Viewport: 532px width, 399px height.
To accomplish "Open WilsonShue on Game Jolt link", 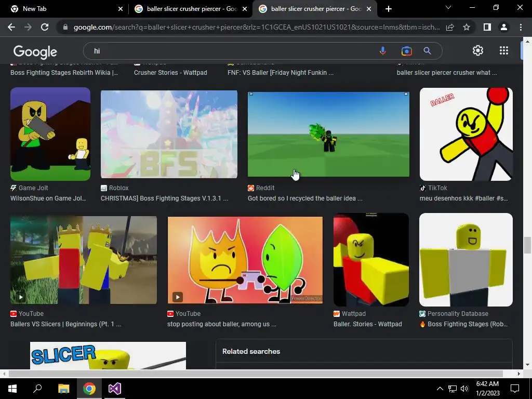I will (x=48, y=198).
